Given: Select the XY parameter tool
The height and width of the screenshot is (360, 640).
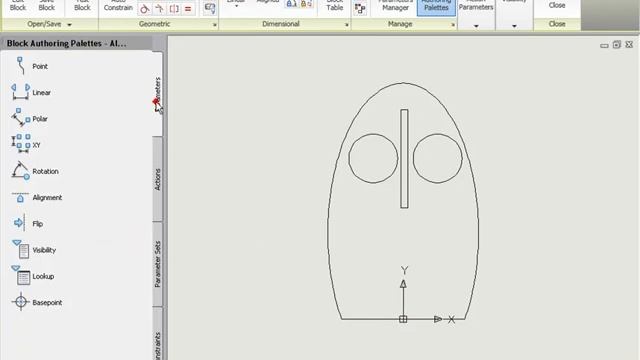Looking at the screenshot, I should (x=26, y=144).
